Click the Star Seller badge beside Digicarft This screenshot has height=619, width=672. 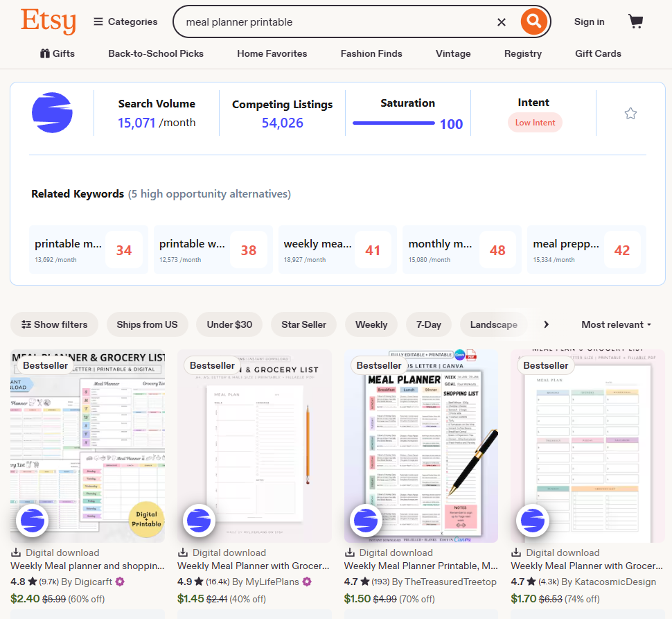tap(120, 582)
